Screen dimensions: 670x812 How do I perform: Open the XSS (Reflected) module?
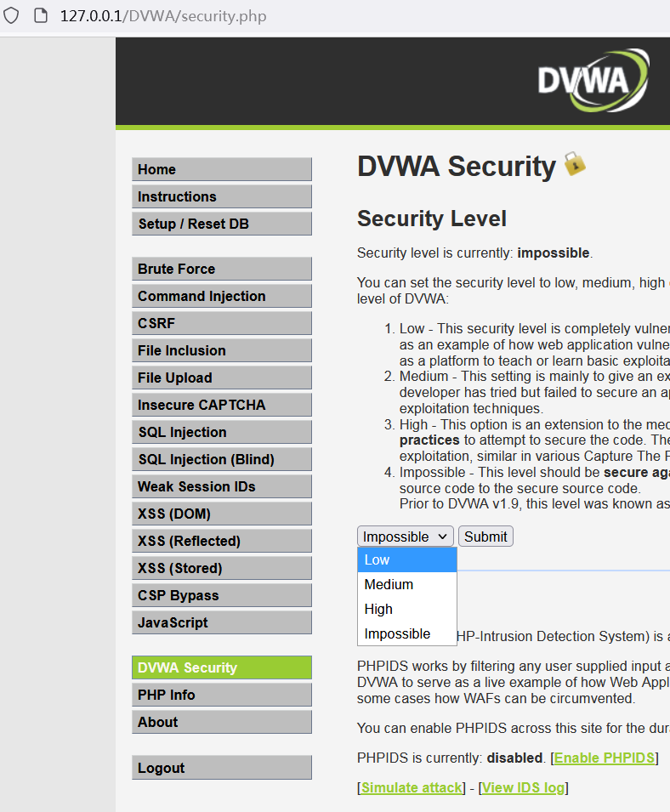[x=222, y=541]
